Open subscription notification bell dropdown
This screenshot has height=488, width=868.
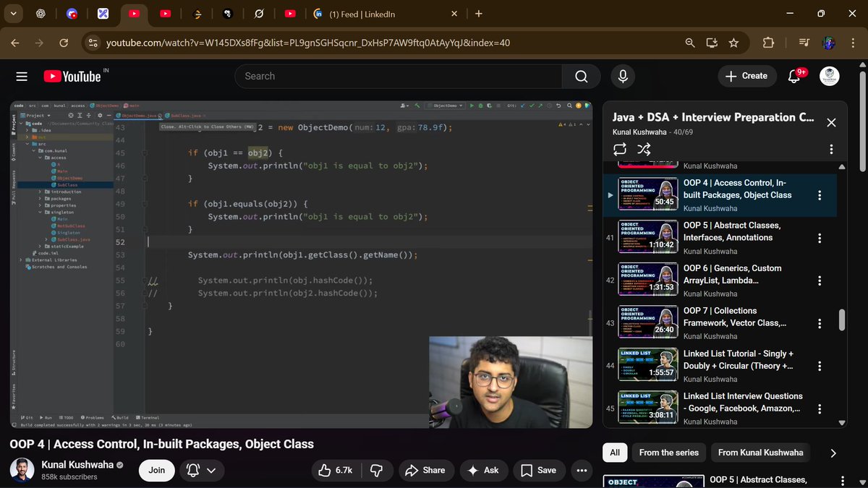pos(201,470)
